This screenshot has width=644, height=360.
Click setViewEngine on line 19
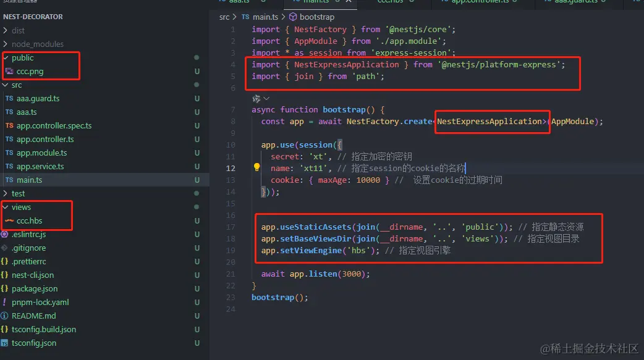311,251
